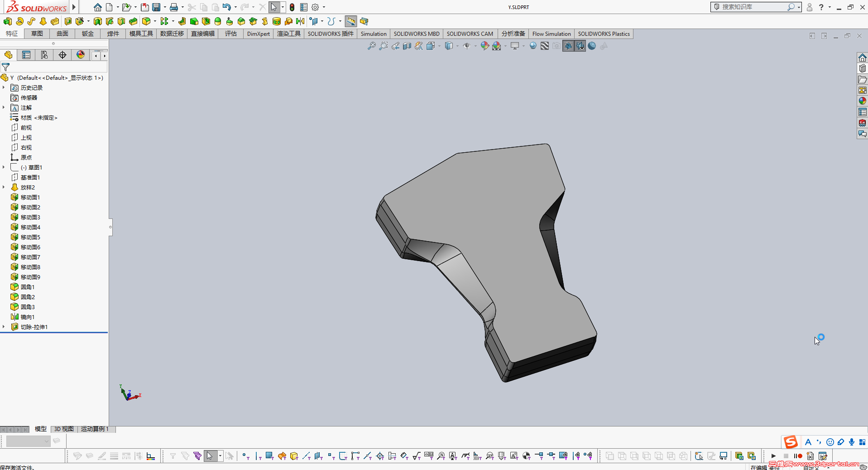Toggle Sogou microphone voice input
The image size is (868, 470).
click(x=852, y=442)
